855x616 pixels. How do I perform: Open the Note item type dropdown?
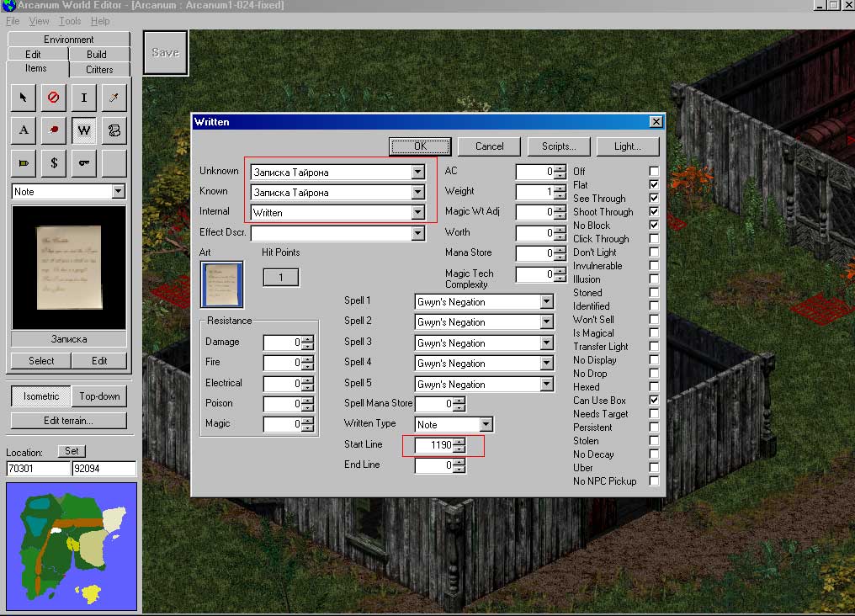point(118,192)
